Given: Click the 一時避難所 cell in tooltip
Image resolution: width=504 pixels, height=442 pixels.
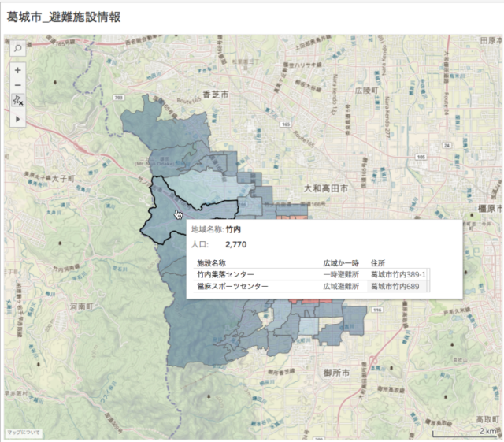Looking at the screenshot, I should (341, 274).
